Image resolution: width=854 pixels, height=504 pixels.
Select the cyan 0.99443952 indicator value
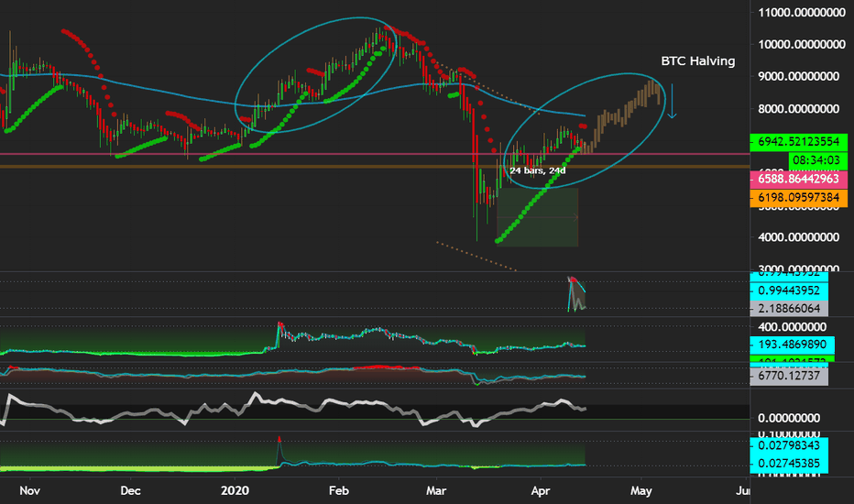(x=789, y=290)
